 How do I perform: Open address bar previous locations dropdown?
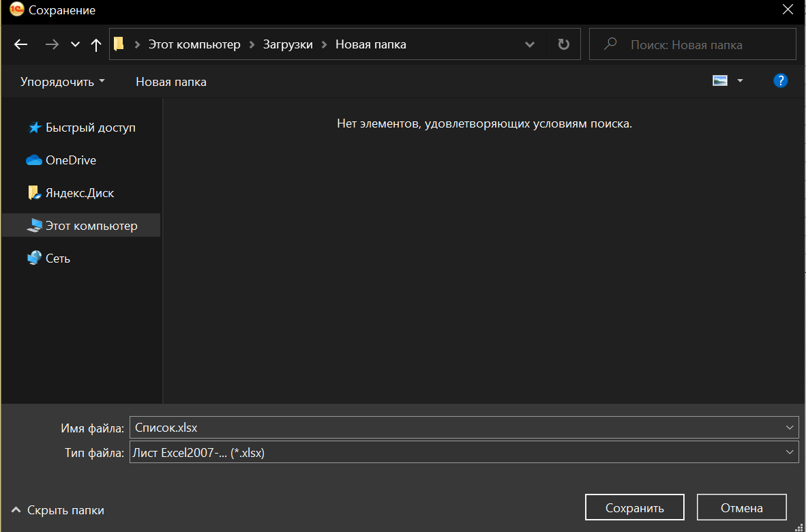click(530, 45)
